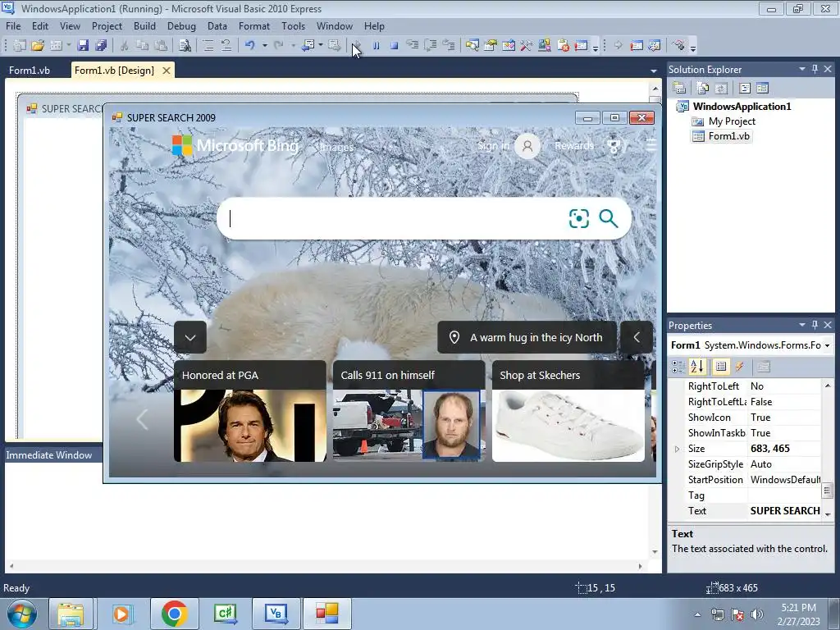Click the volume speaker tray icon
This screenshot has width=840, height=630.
point(757,614)
